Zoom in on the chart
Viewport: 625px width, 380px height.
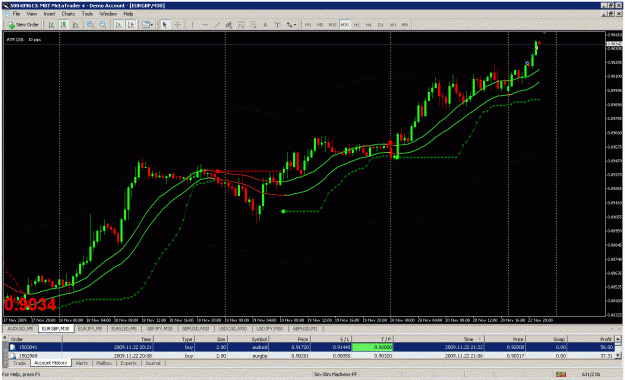tap(90, 25)
